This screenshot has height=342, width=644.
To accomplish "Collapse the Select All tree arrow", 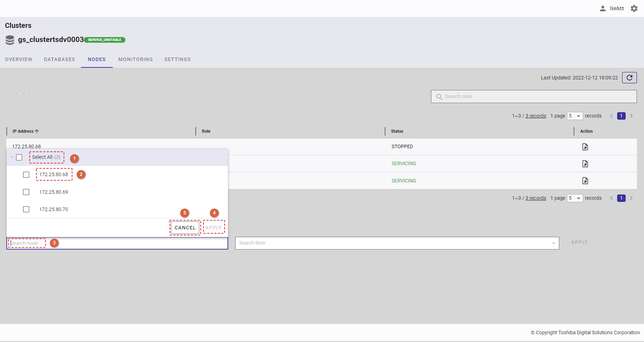I will pyautogui.click(x=12, y=157).
